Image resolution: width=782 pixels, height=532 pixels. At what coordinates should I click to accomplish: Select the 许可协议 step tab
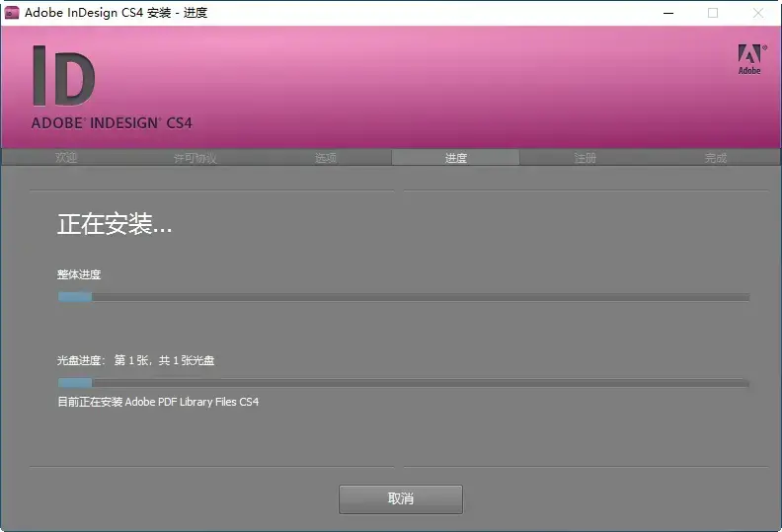195,158
